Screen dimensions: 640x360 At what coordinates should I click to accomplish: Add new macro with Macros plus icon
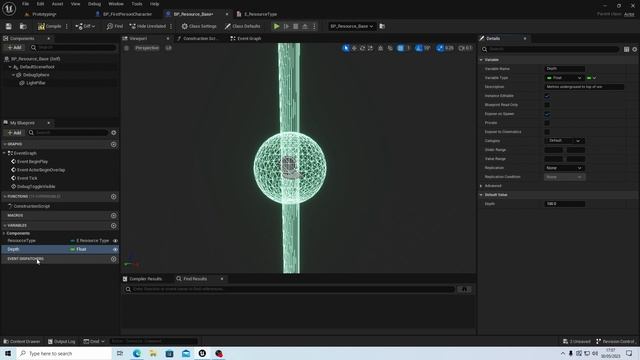point(114,216)
